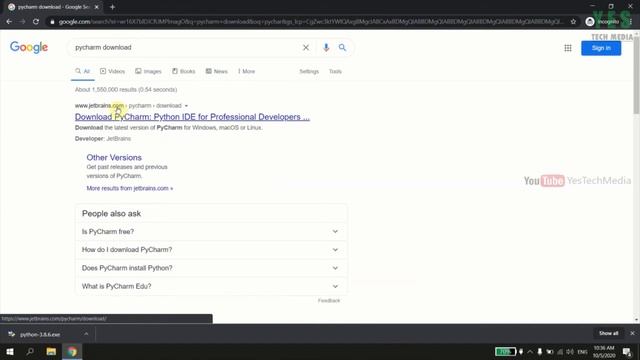Submit search with the magnifier icon
Screen dimensions: 640x360
click(x=342, y=48)
